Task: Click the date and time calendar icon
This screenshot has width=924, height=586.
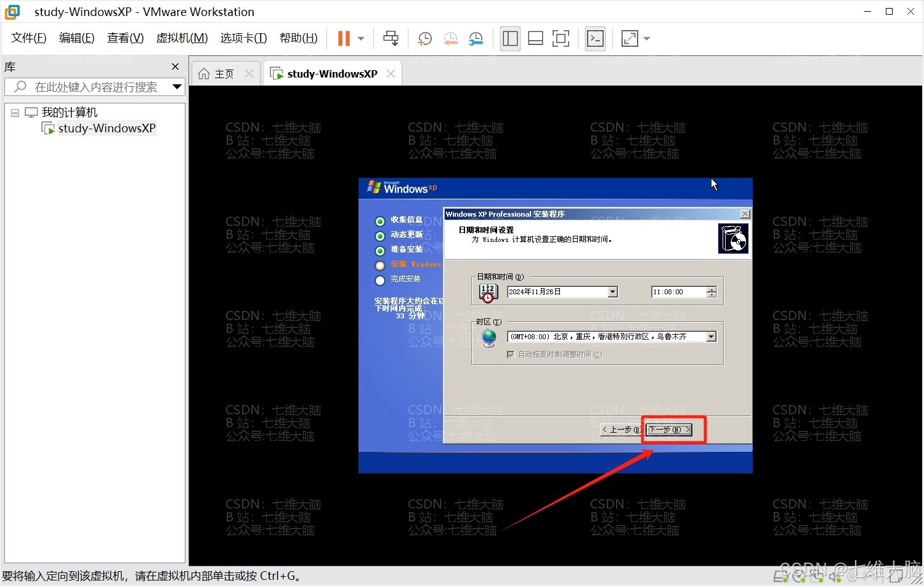Action: coord(488,293)
